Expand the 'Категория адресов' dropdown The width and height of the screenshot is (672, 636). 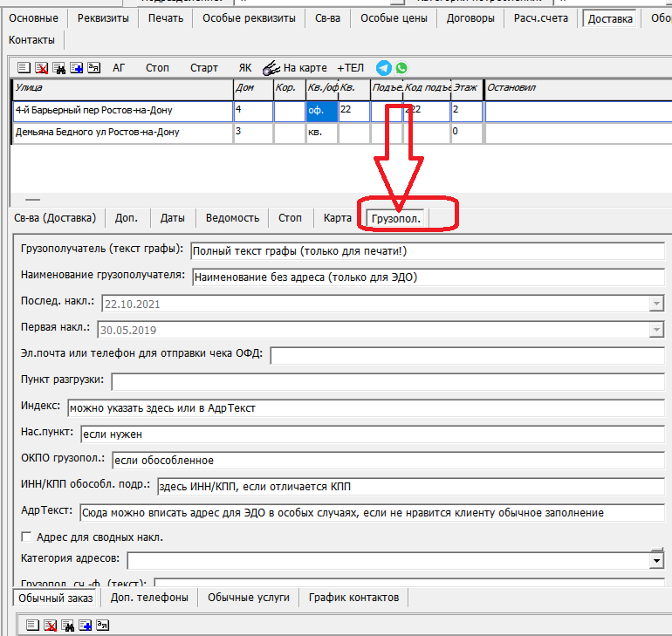tap(656, 560)
